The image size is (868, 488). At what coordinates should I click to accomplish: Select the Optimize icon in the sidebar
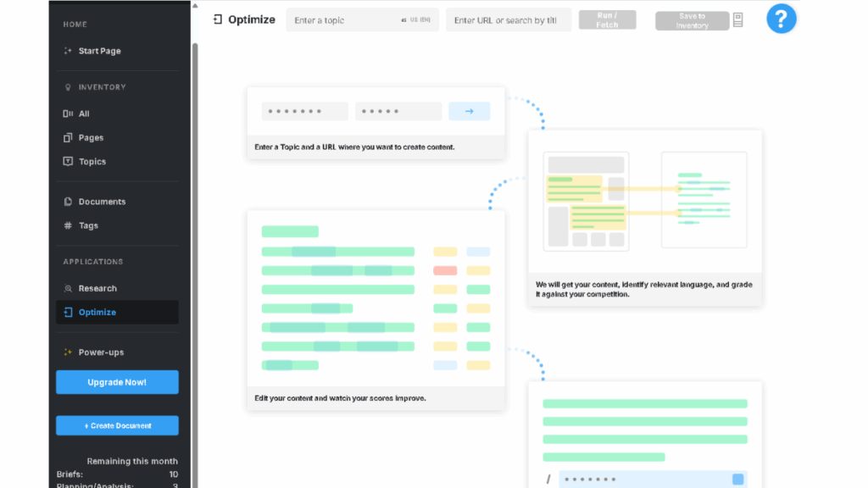70,312
